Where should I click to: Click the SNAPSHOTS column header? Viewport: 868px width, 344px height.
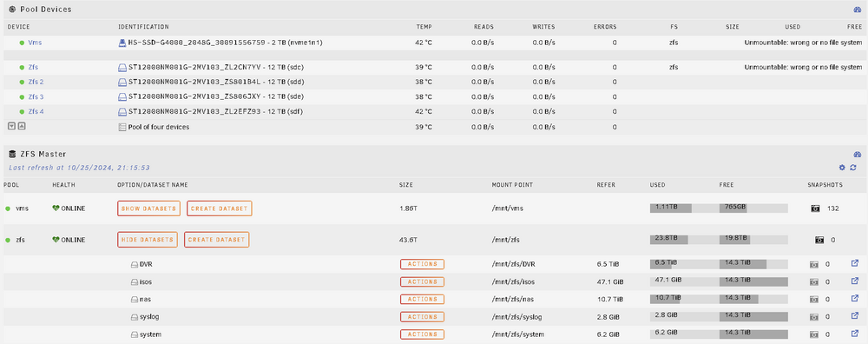825,185
